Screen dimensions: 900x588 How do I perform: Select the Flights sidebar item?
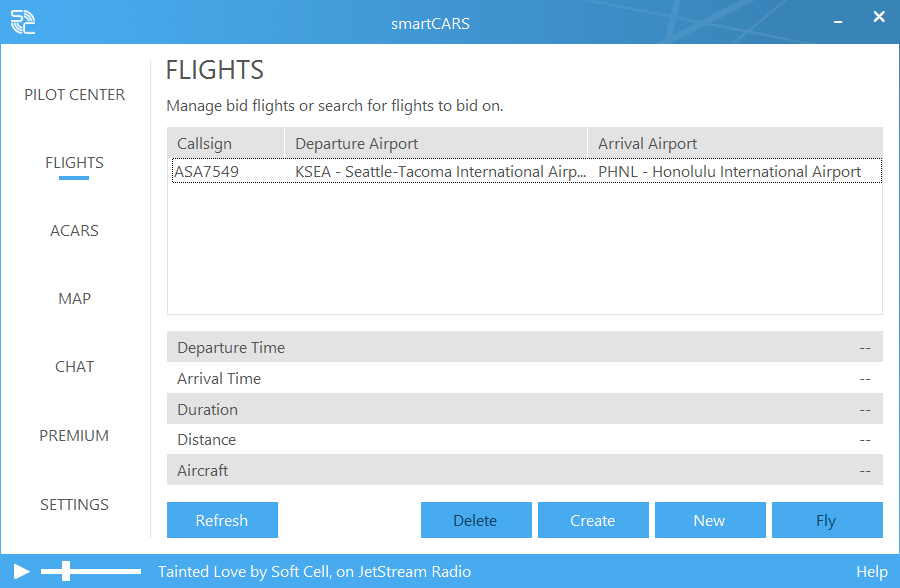tap(75, 163)
